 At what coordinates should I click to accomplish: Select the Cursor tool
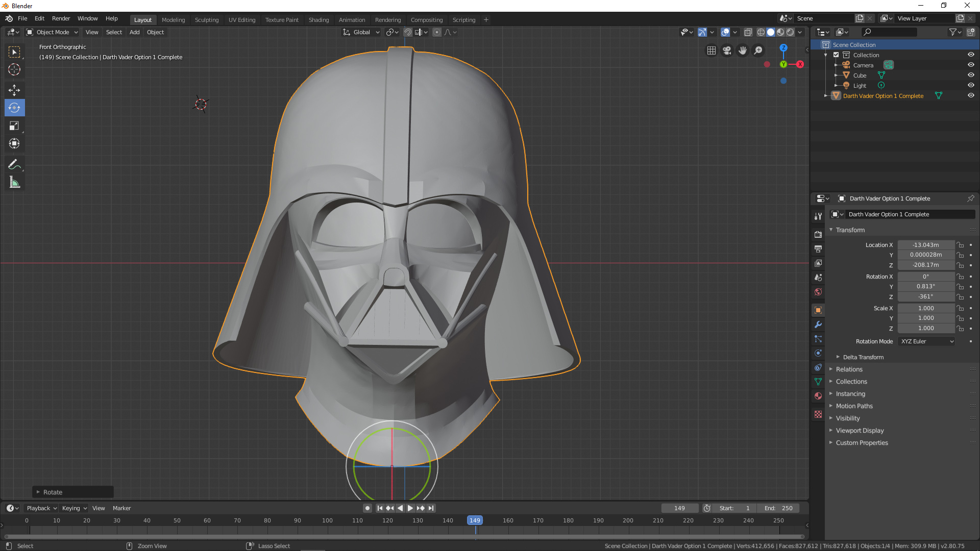pos(14,69)
